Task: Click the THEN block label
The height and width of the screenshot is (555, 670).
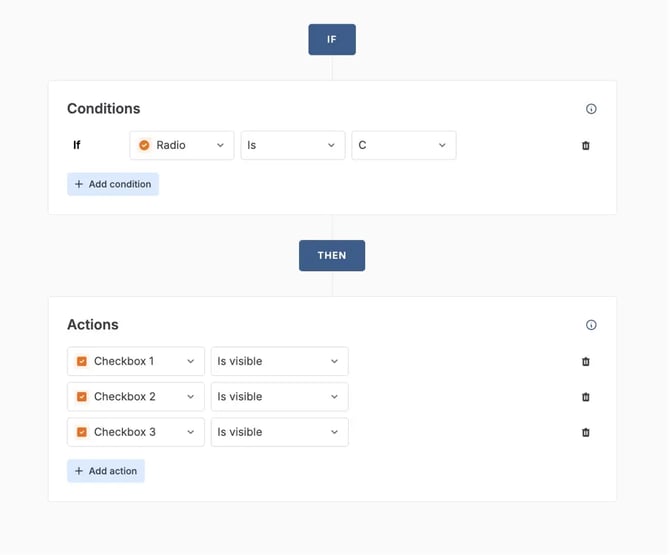Action: (x=332, y=256)
